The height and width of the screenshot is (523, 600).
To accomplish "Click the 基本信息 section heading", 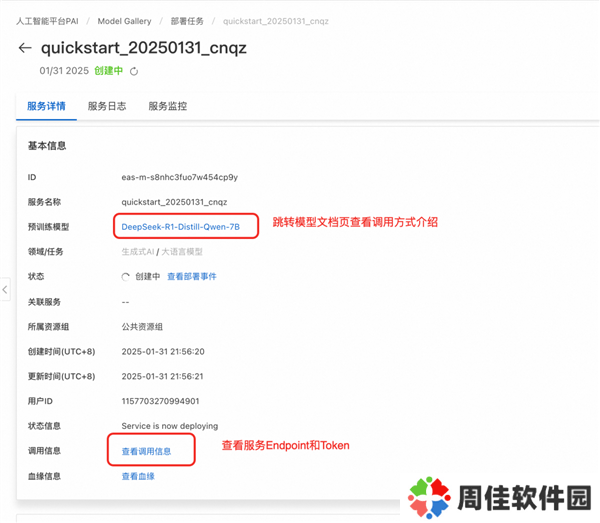I will 47,146.
